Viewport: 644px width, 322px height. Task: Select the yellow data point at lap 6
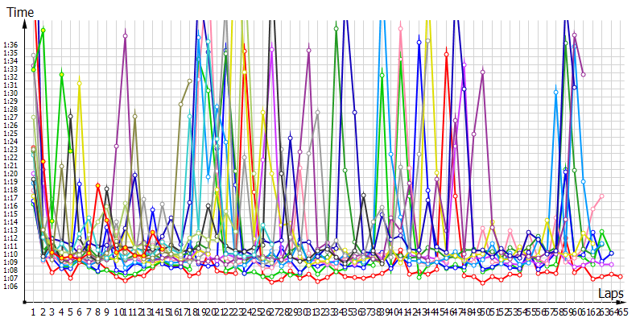point(80,83)
